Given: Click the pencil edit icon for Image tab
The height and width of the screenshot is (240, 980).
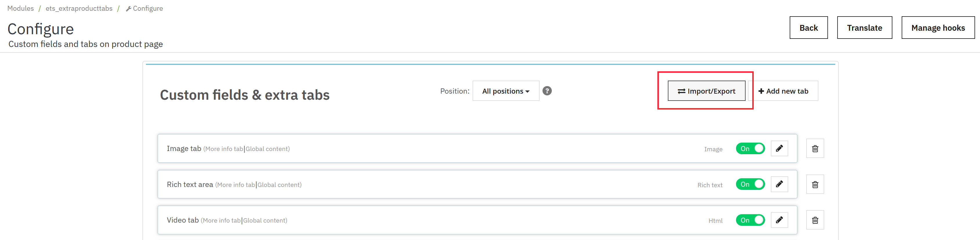Looking at the screenshot, I should tap(779, 148).
